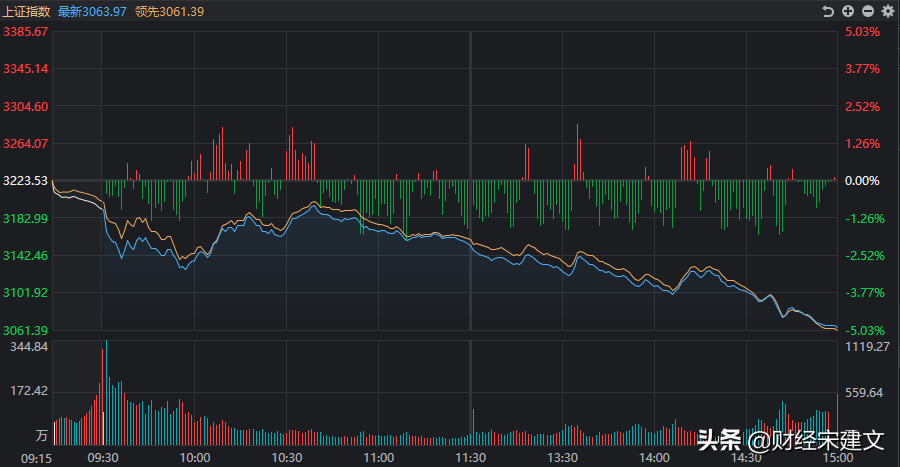Click the 10:30 time axis label
The height and width of the screenshot is (467, 900).
click(287, 457)
